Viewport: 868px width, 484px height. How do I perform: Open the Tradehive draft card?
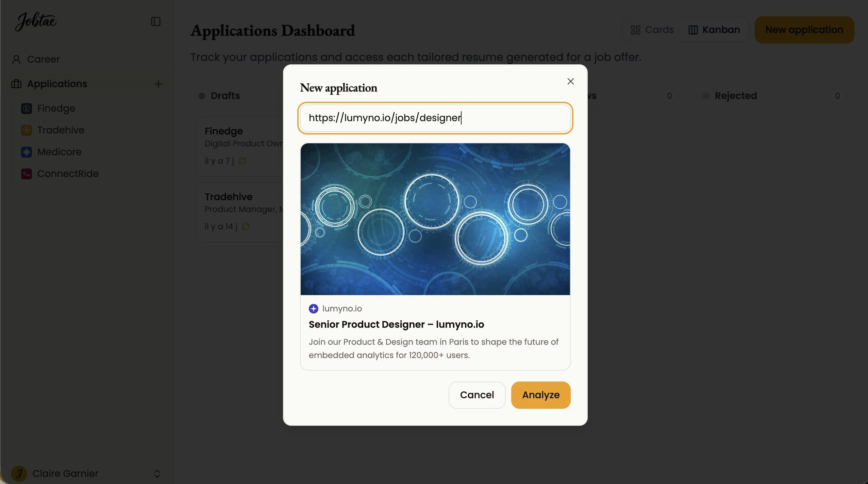coord(240,212)
